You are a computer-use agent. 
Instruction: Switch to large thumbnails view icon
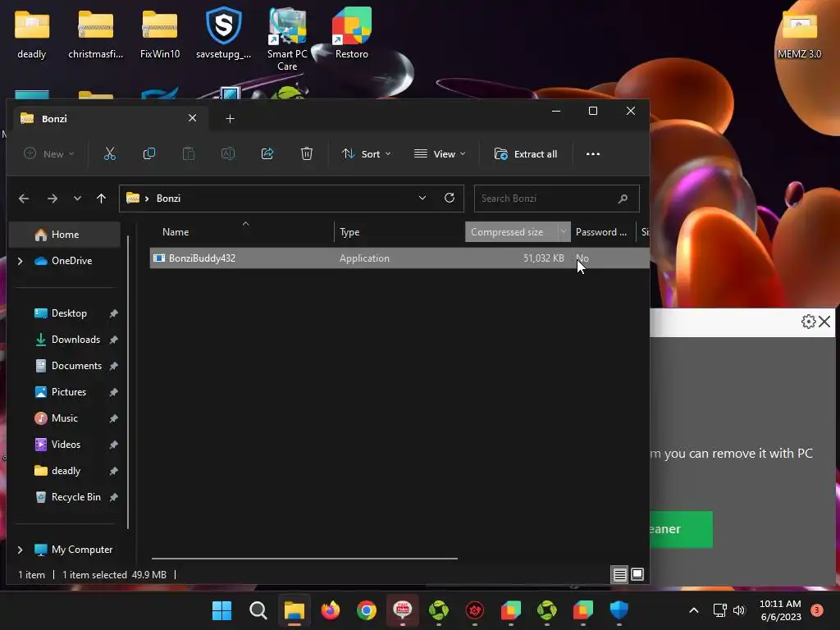point(637,575)
